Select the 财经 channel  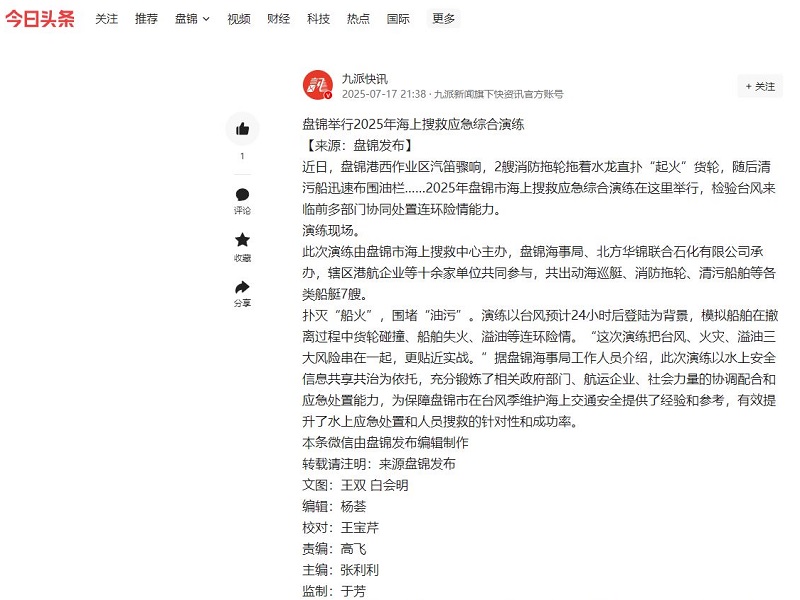click(x=279, y=18)
